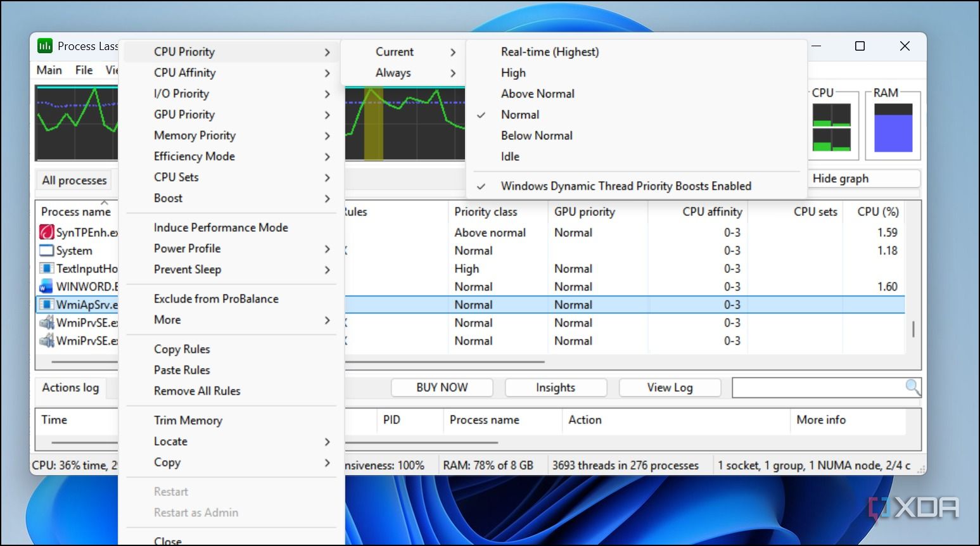Sort by the CPU (%) column header
The height and width of the screenshot is (546, 980).
874,212
